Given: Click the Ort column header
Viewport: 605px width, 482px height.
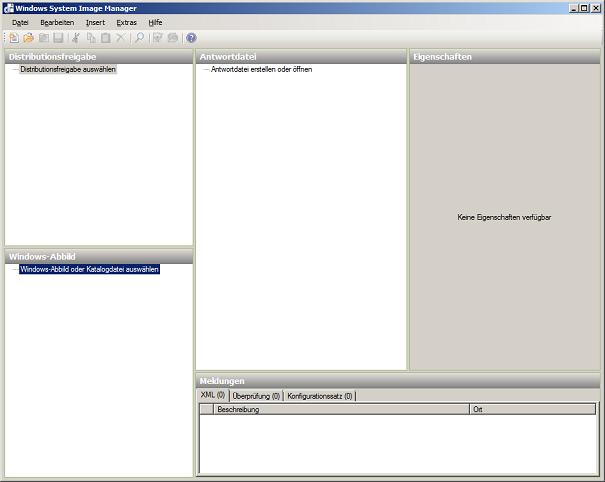Looking at the screenshot, I should [532, 409].
